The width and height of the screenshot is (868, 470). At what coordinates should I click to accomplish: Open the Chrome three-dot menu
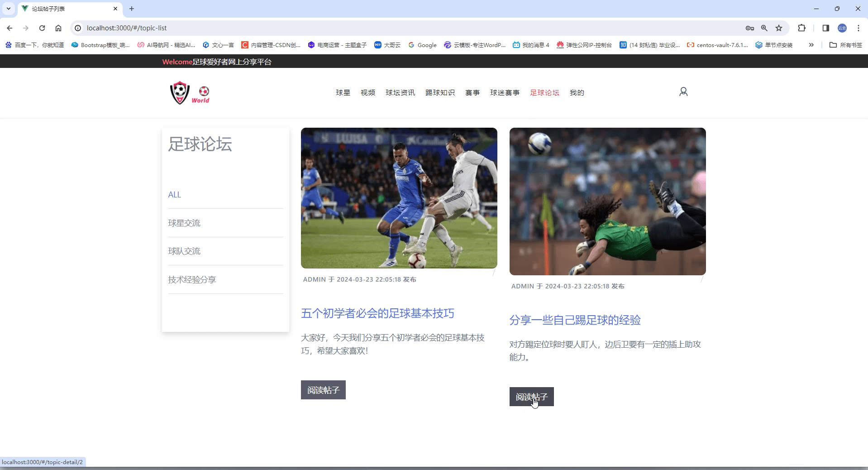858,28
